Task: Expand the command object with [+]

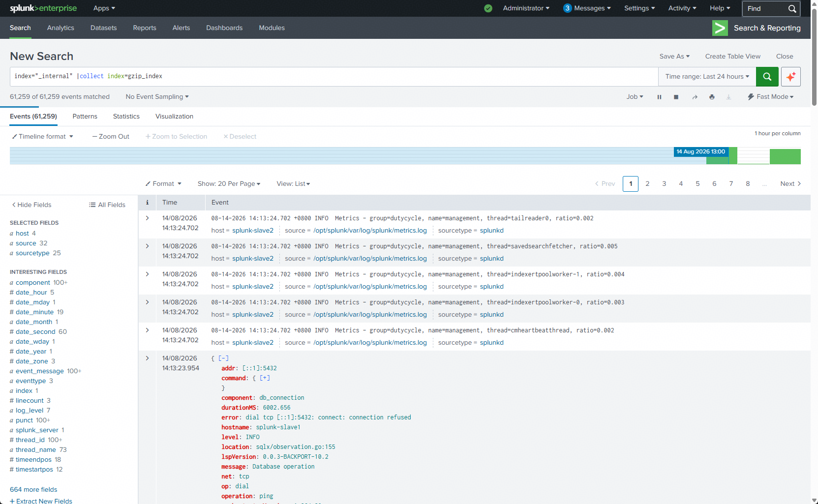Action: pyautogui.click(x=265, y=378)
